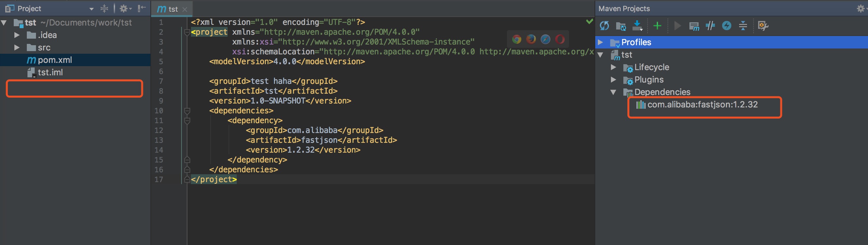The image size is (868, 245).
Task: Select Profiles row in Maven Projects
Action: pos(732,42)
